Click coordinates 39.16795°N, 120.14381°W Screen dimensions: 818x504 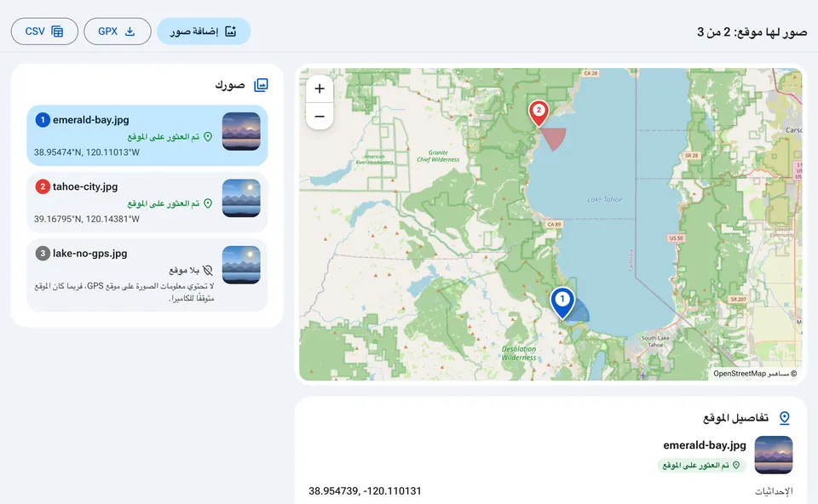click(87, 219)
